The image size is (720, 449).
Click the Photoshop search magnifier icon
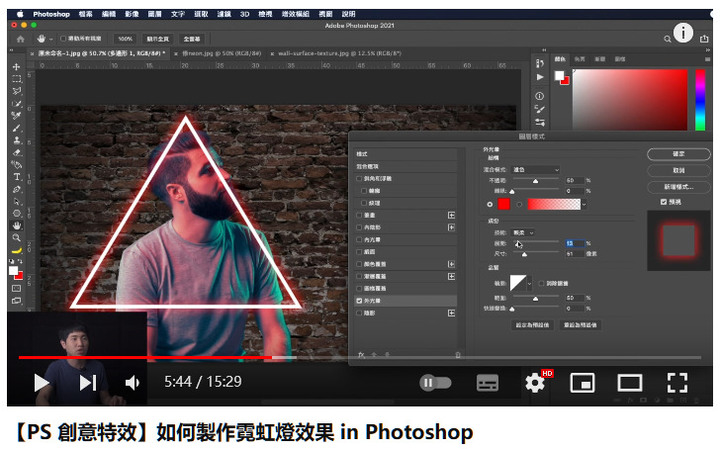[667, 39]
